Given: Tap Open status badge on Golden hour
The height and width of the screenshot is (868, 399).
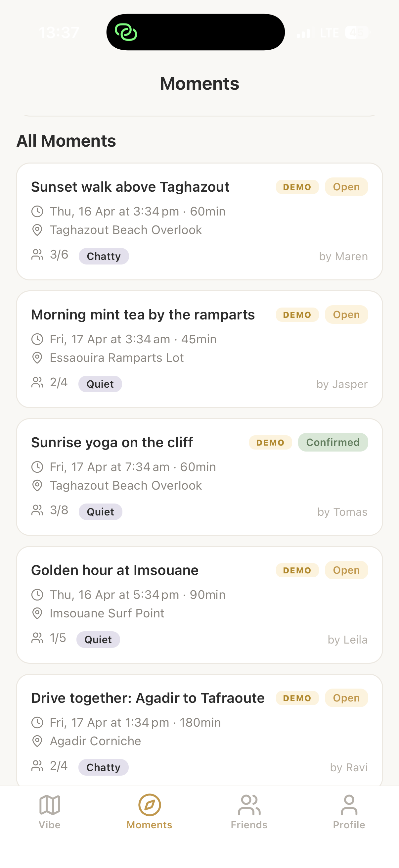Looking at the screenshot, I should click(x=346, y=570).
